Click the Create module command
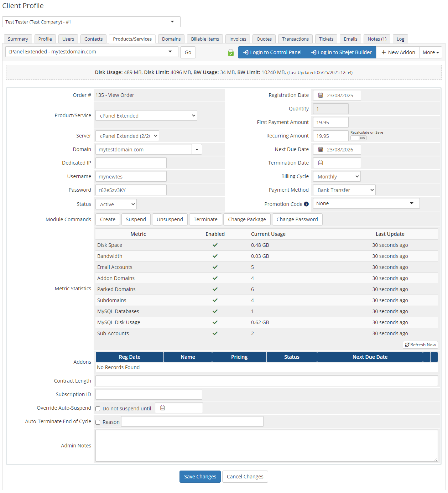Image resolution: width=448 pixels, height=493 pixels. point(108,219)
